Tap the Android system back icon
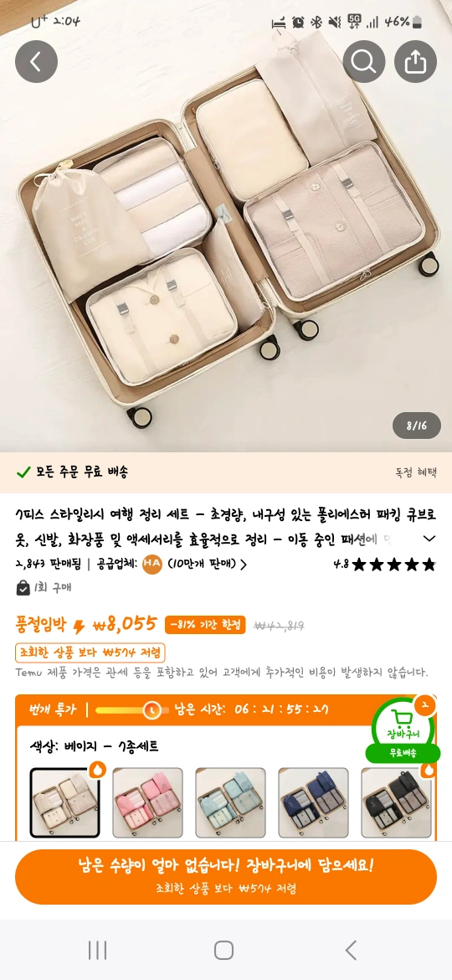The image size is (452, 980). pyautogui.click(x=352, y=950)
